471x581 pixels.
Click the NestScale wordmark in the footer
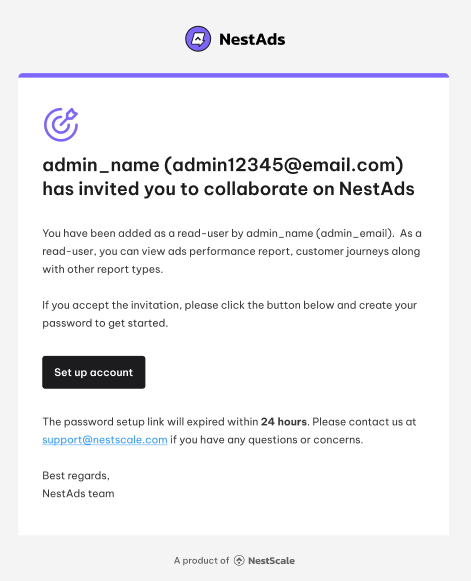pos(271,561)
